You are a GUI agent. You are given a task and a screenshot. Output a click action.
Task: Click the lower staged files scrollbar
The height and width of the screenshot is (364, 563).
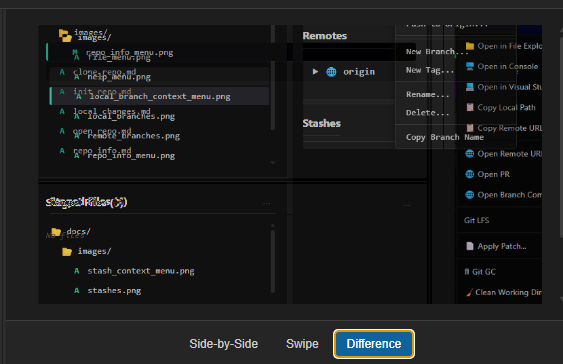273,261
